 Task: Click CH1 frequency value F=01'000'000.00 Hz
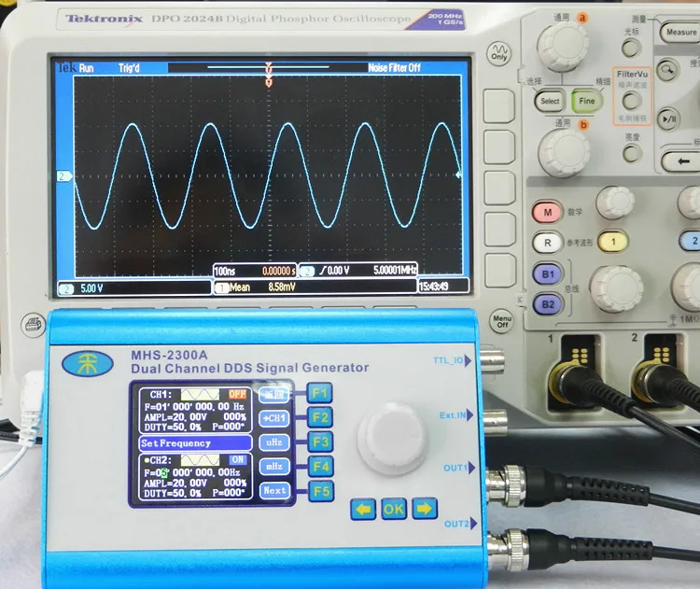pyautogui.click(x=195, y=407)
